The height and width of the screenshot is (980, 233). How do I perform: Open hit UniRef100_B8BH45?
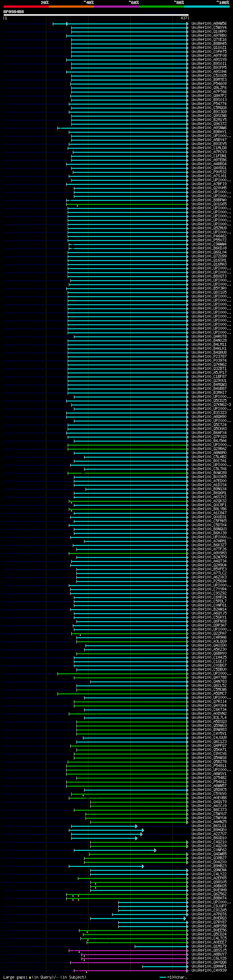click(x=209, y=44)
